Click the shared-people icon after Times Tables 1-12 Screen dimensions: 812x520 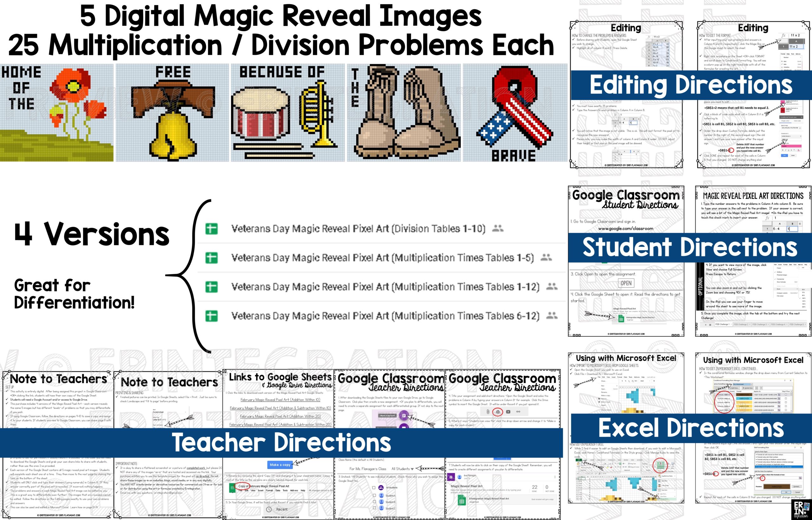(x=552, y=287)
